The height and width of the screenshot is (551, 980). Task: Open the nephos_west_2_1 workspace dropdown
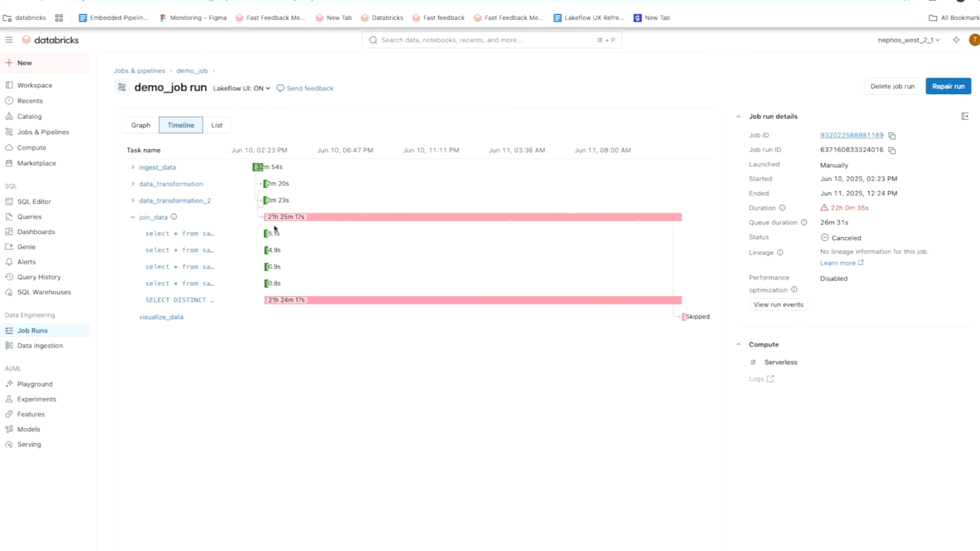tap(909, 40)
